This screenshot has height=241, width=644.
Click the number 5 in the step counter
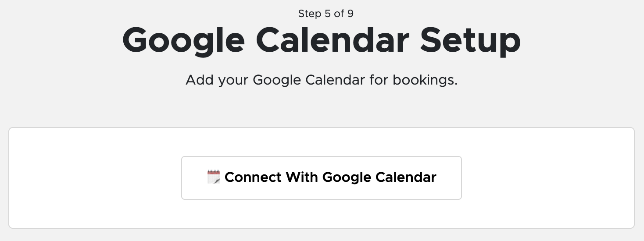[327, 14]
